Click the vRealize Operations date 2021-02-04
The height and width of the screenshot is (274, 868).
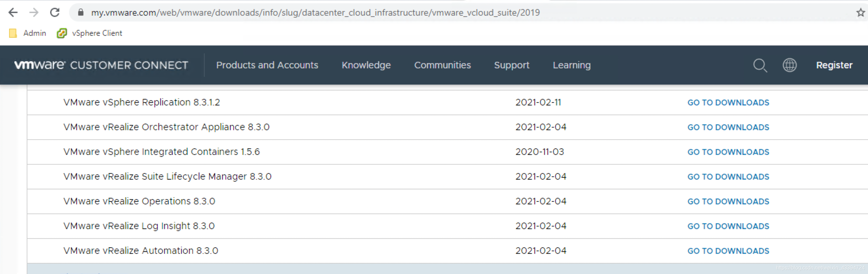click(x=541, y=201)
